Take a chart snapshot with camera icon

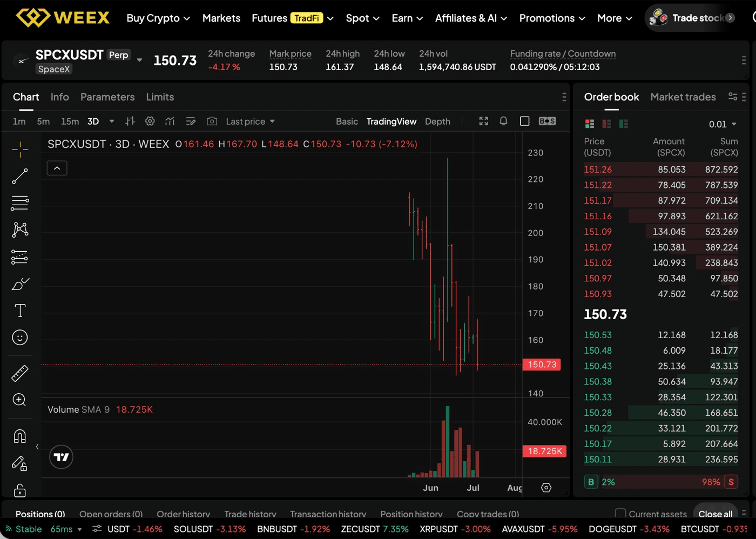212,122
